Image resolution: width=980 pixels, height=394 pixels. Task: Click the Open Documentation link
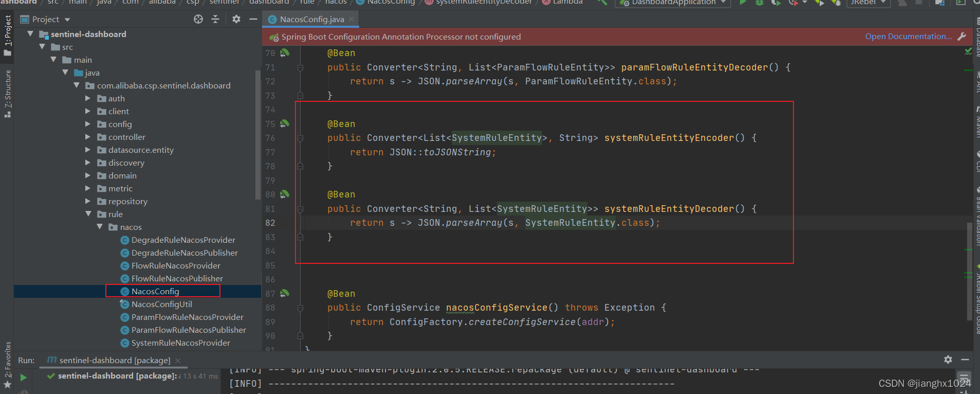[x=908, y=37]
